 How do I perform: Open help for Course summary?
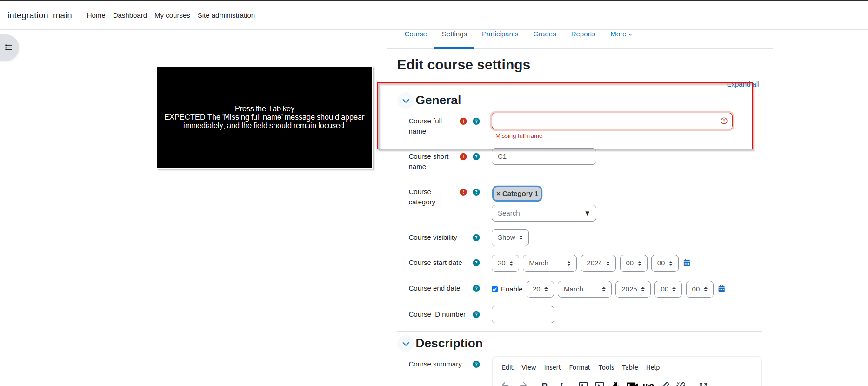476,364
